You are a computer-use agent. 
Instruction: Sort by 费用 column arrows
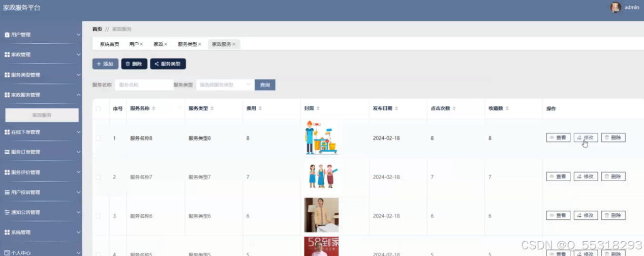pyautogui.click(x=260, y=108)
